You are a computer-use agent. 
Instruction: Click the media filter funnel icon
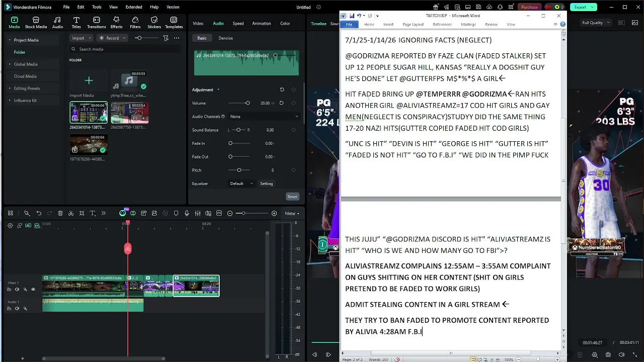click(166, 38)
